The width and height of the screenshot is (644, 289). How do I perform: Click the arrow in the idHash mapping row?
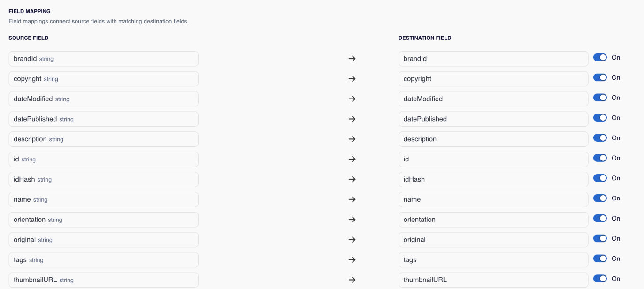tap(352, 179)
